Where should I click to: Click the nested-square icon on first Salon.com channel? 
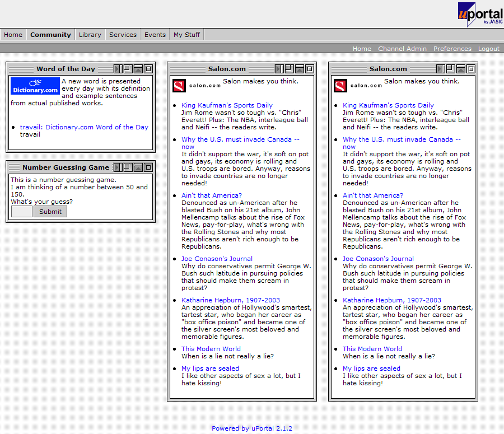(x=310, y=69)
